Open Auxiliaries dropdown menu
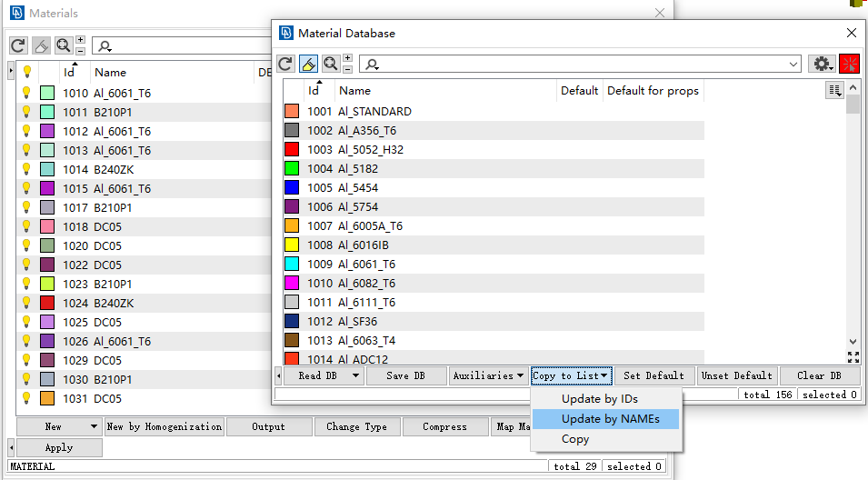 [488, 376]
